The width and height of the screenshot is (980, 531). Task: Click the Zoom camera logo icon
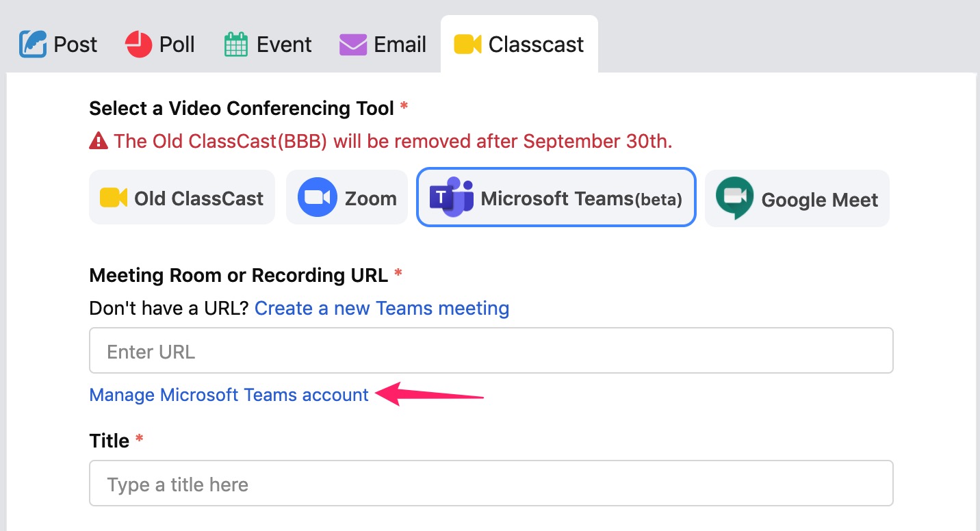tap(318, 198)
